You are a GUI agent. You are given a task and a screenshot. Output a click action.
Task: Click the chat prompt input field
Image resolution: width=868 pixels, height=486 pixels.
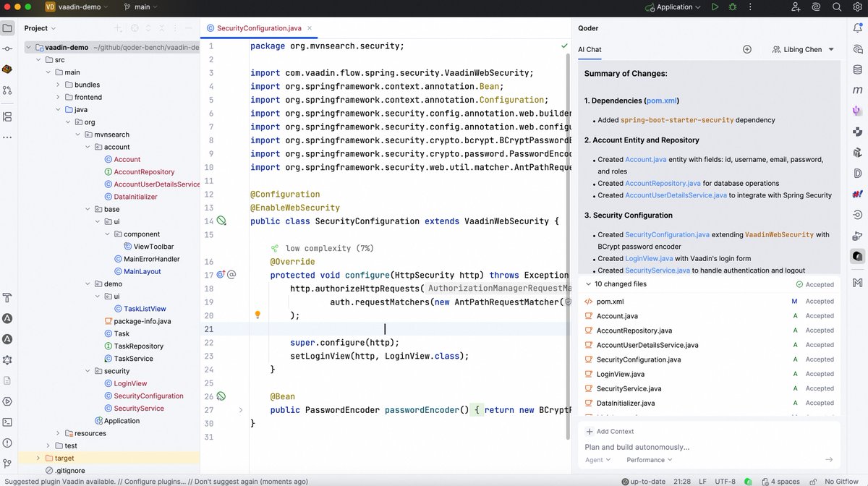709,447
